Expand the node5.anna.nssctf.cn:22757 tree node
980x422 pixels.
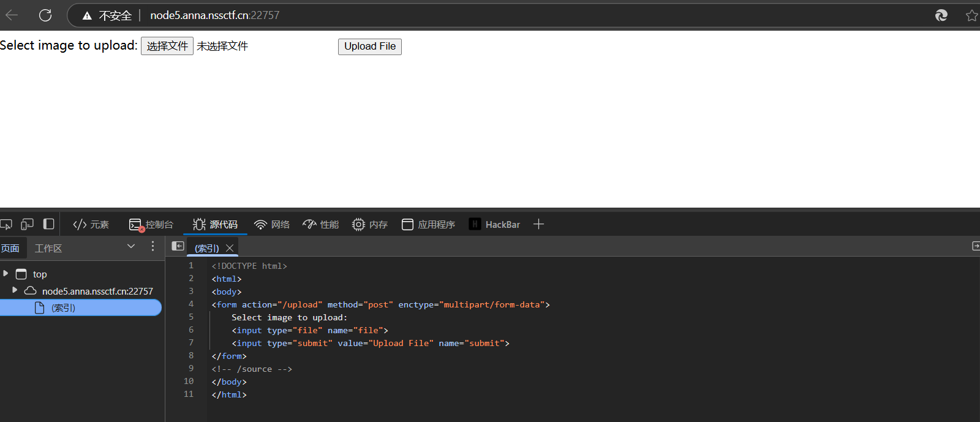pyautogui.click(x=15, y=290)
